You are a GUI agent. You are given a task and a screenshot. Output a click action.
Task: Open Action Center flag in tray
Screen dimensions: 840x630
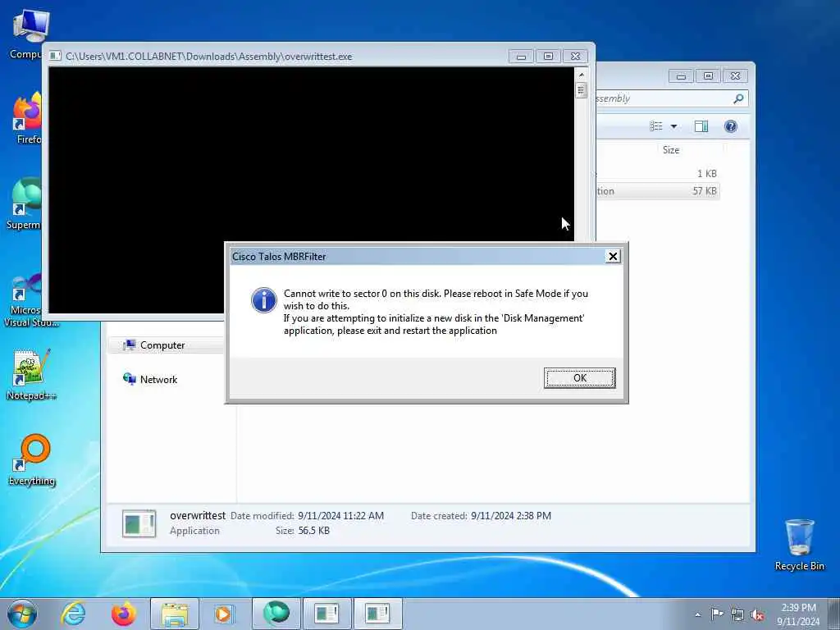717,614
